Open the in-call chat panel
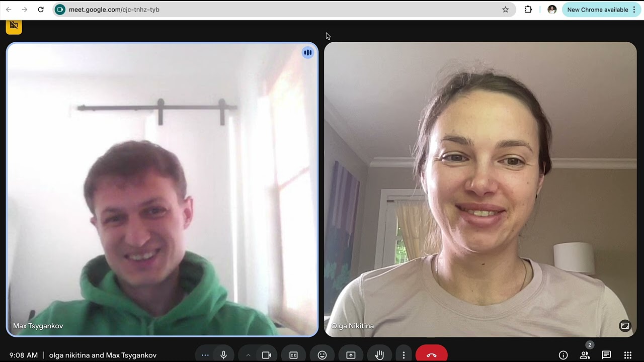This screenshot has width=644, height=362. (x=606, y=355)
